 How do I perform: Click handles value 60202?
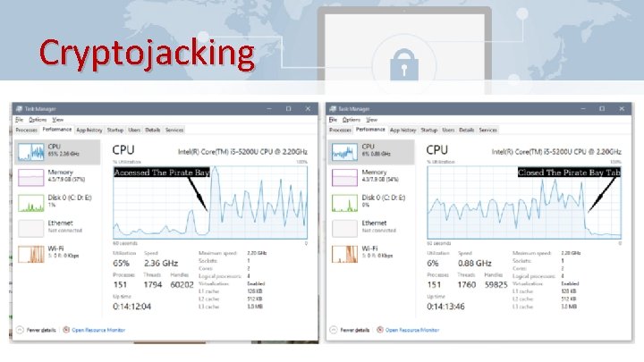tap(182, 285)
